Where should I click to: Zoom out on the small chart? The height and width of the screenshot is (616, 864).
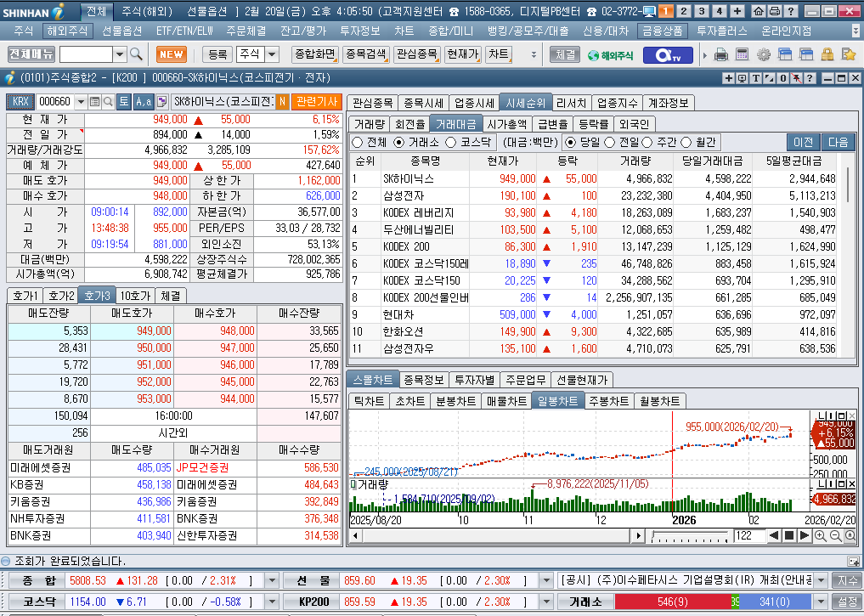click(x=835, y=535)
